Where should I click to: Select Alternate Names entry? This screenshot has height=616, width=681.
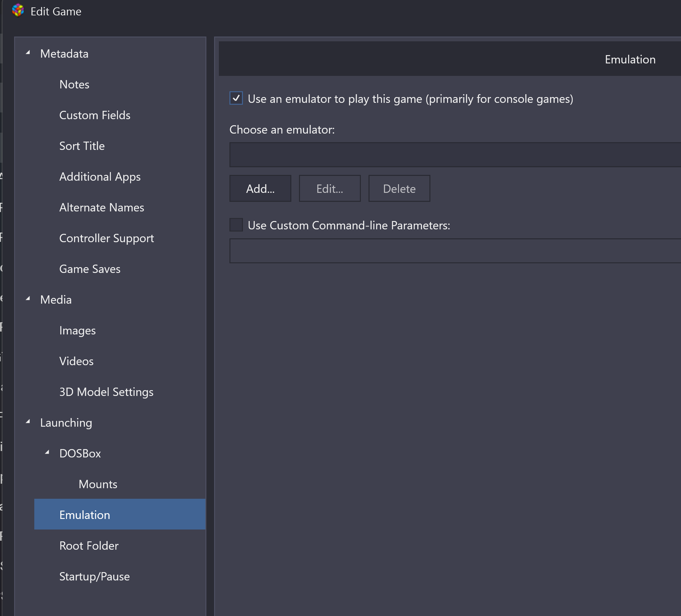point(102,207)
